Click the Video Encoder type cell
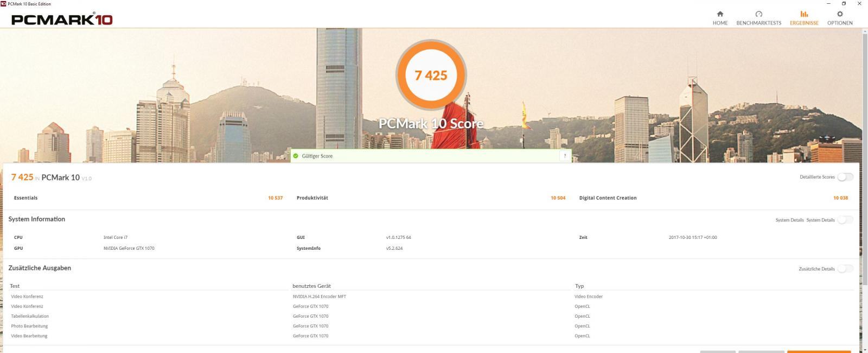Screen dimensions: 868x353 589,297
